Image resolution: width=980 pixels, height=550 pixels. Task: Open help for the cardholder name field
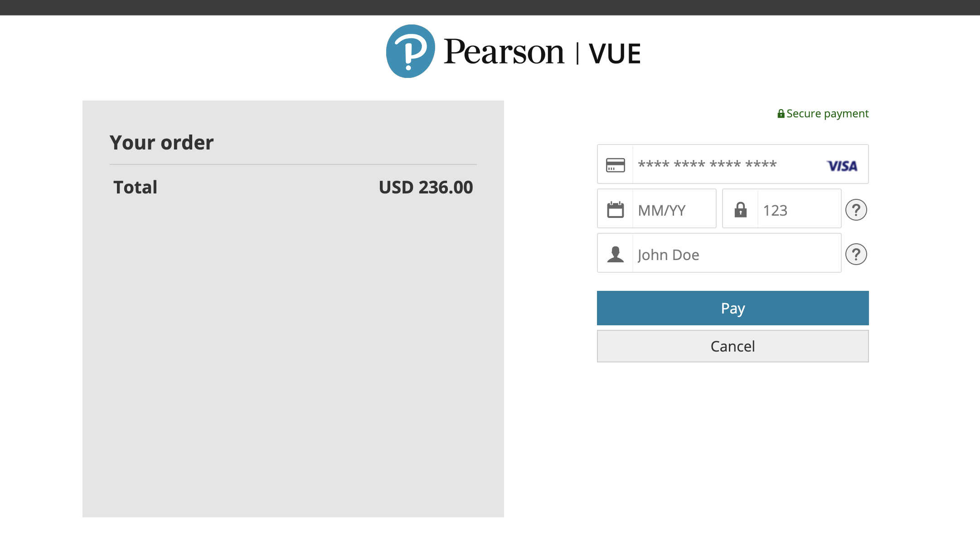(x=856, y=254)
